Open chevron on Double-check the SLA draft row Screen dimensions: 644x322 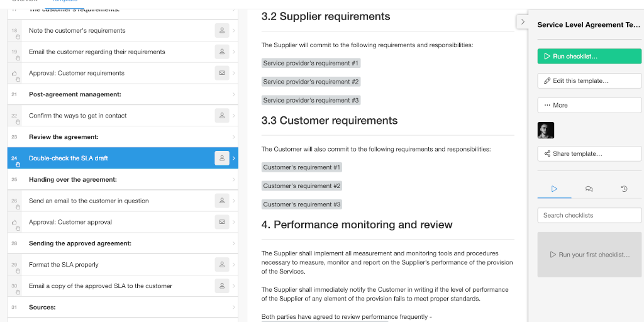234,158
